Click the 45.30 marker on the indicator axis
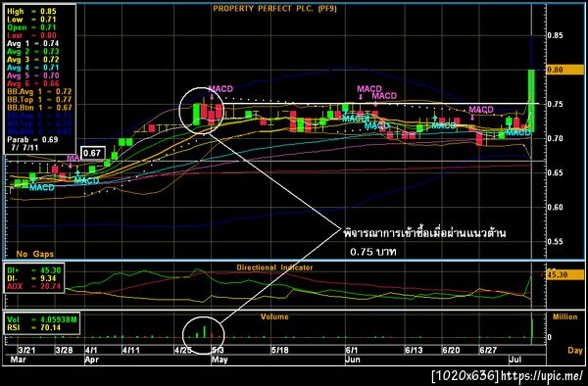Image resolution: width=588 pixels, height=386 pixels. pyautogui.click(x=564, y=274)
